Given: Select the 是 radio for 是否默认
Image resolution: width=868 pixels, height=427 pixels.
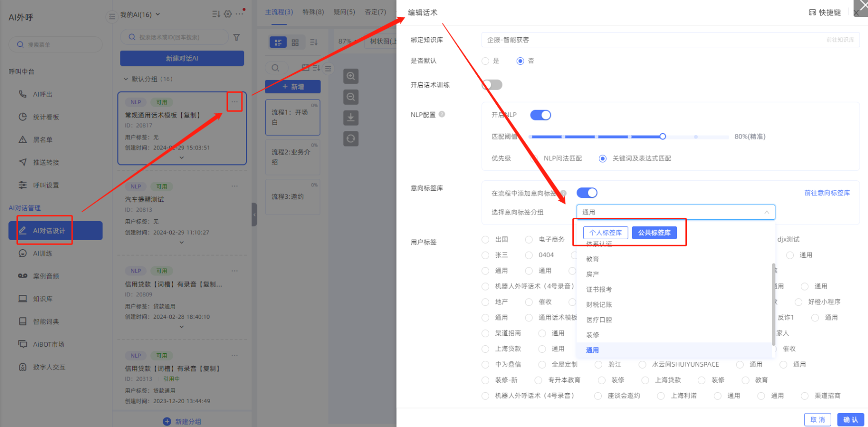Looking at the screenshot, I should click(486, 61).
